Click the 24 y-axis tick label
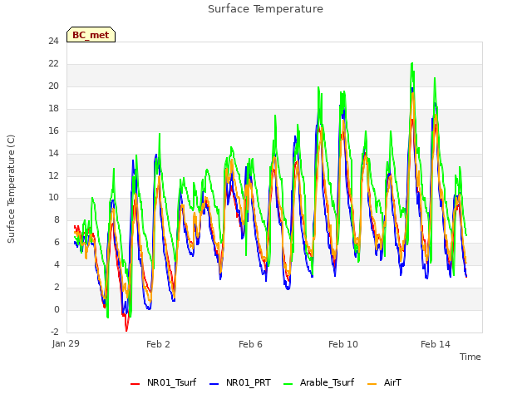532x399 pixels. point(53,42)
